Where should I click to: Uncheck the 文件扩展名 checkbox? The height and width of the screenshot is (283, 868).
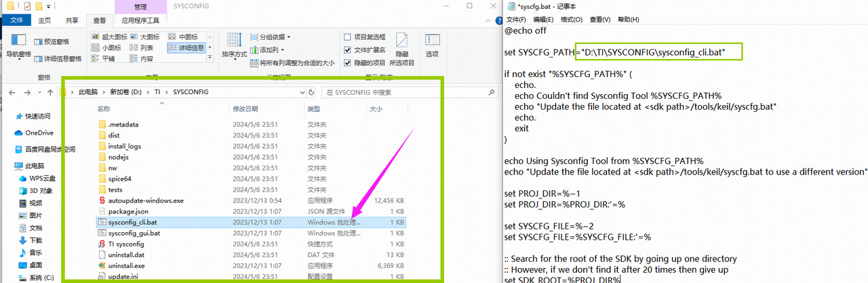(x=348, y=50)
